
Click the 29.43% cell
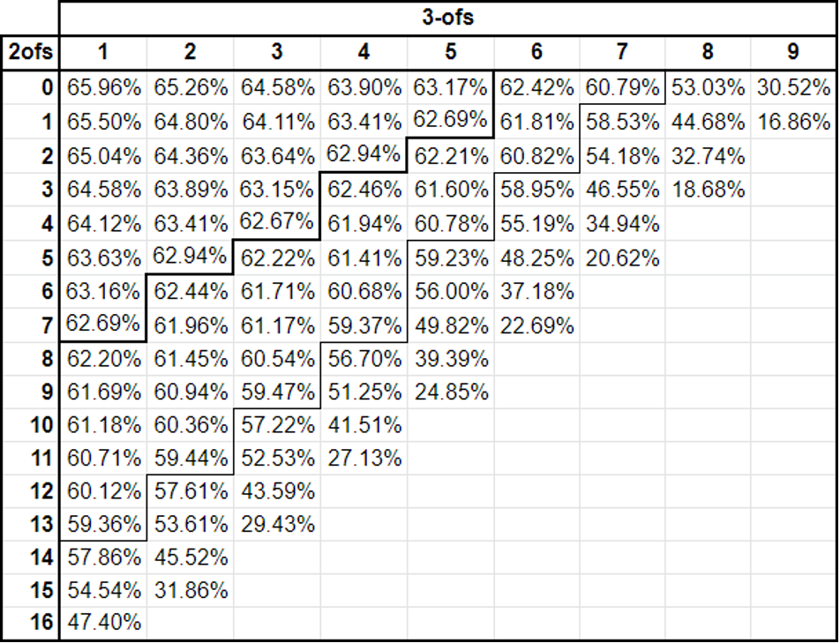(x=277, y=524)
